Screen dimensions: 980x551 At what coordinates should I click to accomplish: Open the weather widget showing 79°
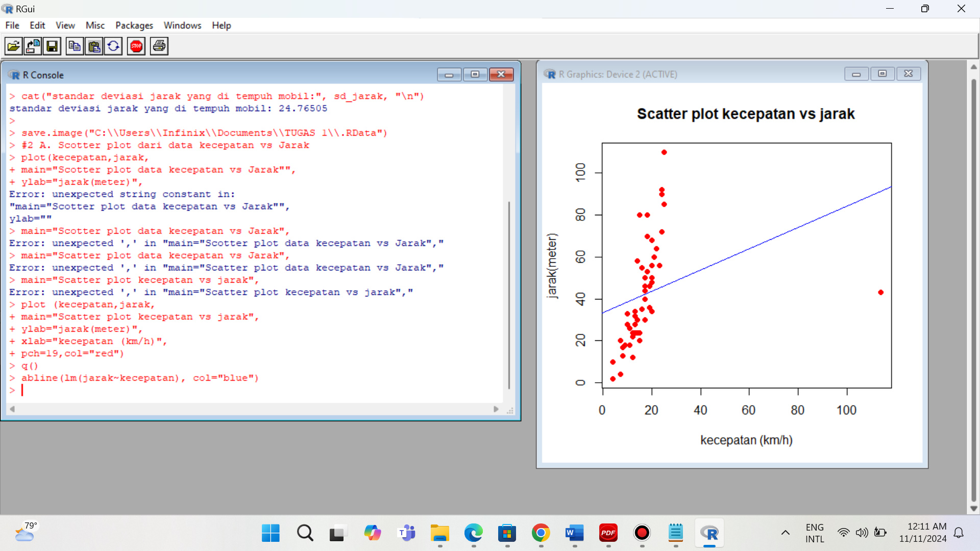[x=26, y=532]
